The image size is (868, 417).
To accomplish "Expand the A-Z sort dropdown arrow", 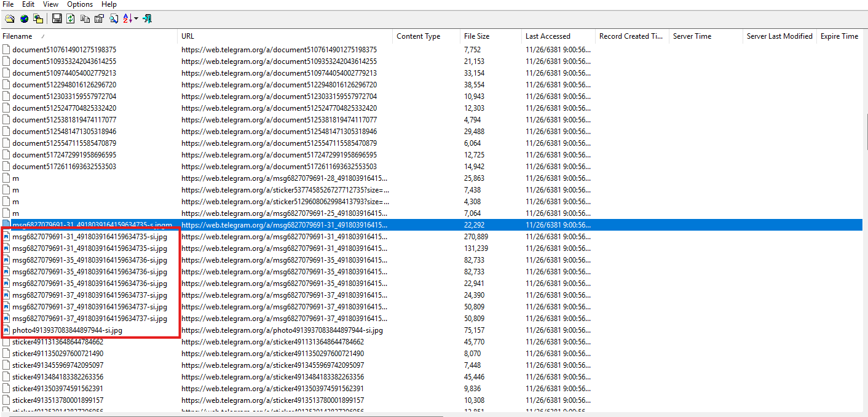I will [136, 19].
